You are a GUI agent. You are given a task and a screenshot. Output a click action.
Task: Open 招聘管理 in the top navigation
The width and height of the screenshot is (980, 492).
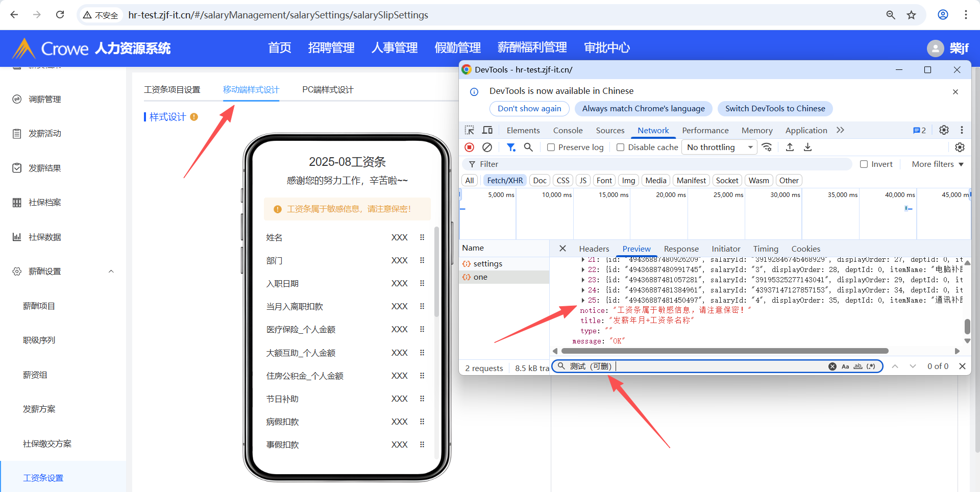click(331, 48)
